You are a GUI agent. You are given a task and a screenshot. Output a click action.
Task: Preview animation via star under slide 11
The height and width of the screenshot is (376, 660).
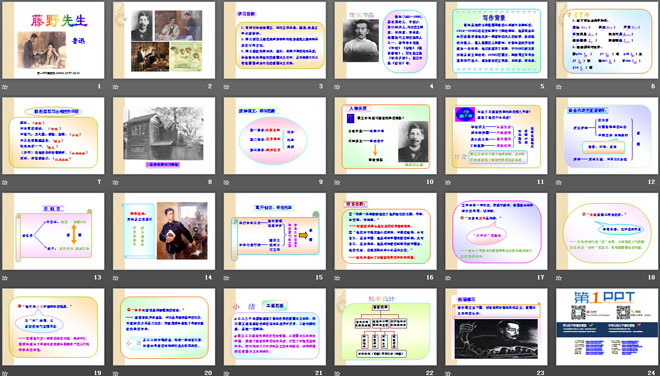(x=448, y=183)
